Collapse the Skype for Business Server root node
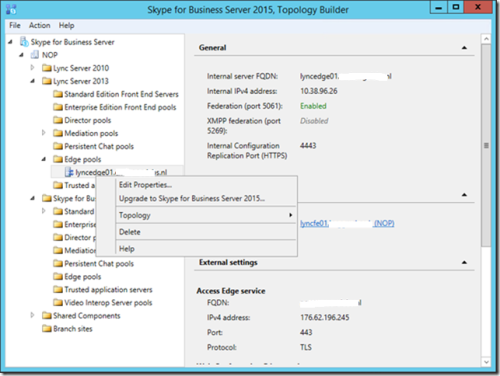 [x=11, y=42]
